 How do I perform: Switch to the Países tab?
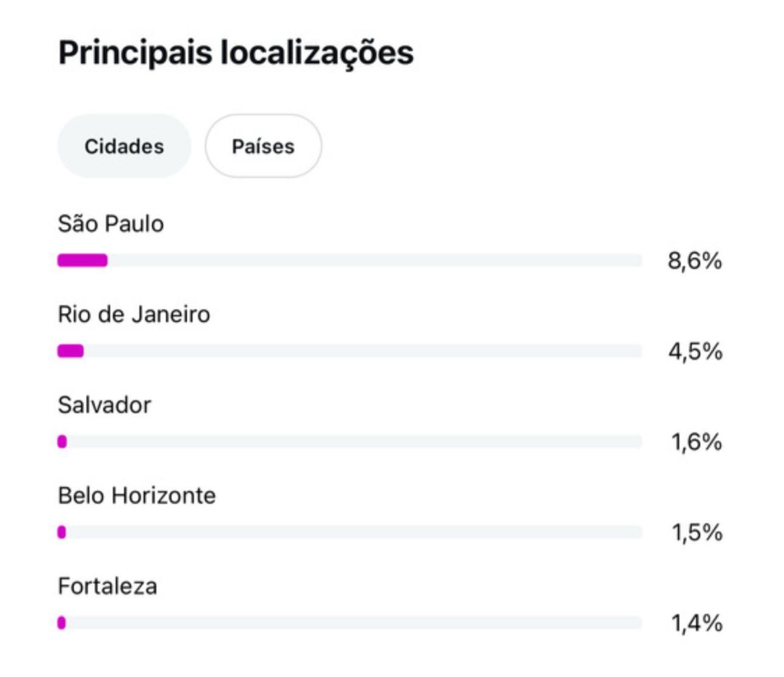(x=263, y=146)
